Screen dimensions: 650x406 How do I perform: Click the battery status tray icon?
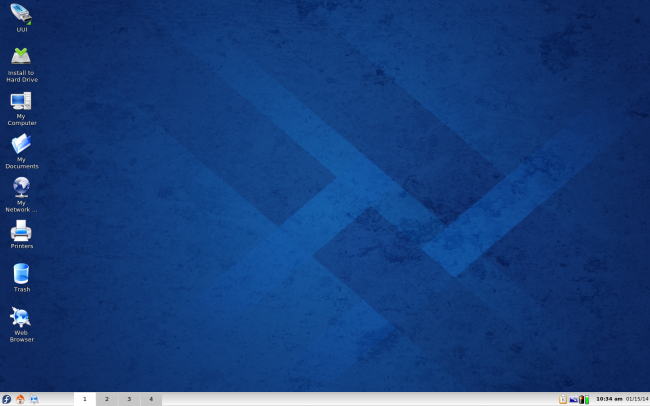tap(581, 399)
